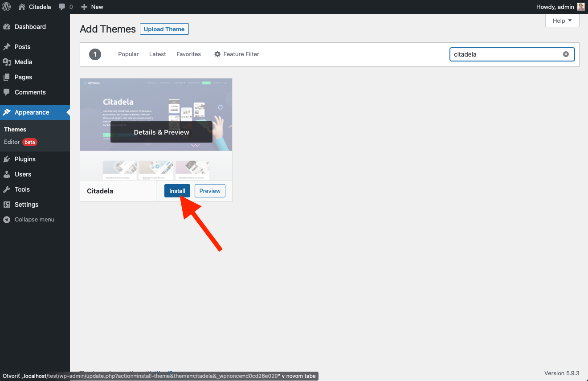Click the Feature Filter gear icon
588x381 pixels.
(x=217, y=54)
